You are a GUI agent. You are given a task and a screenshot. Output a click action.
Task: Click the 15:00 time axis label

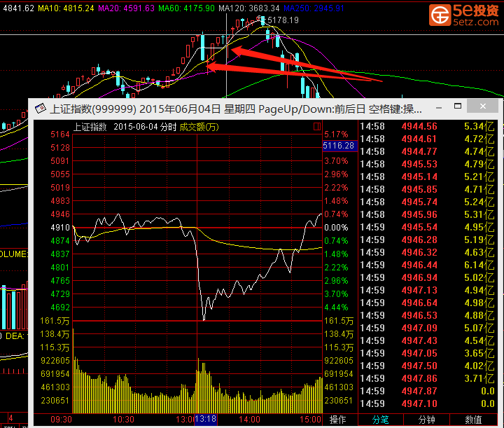coord(311,420)
